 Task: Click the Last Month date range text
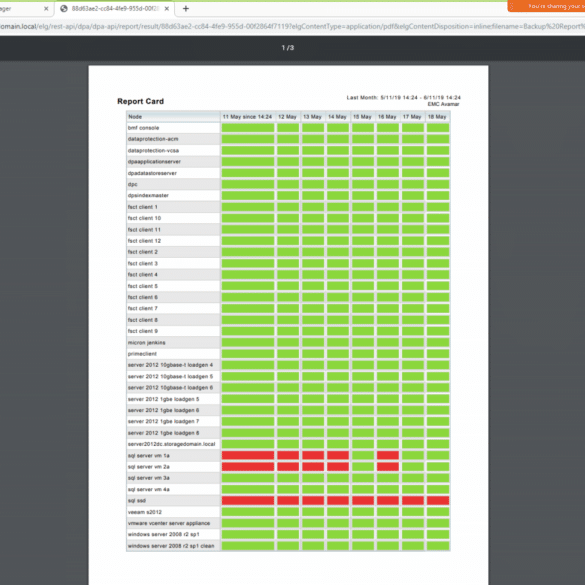[x=403, y=97]
